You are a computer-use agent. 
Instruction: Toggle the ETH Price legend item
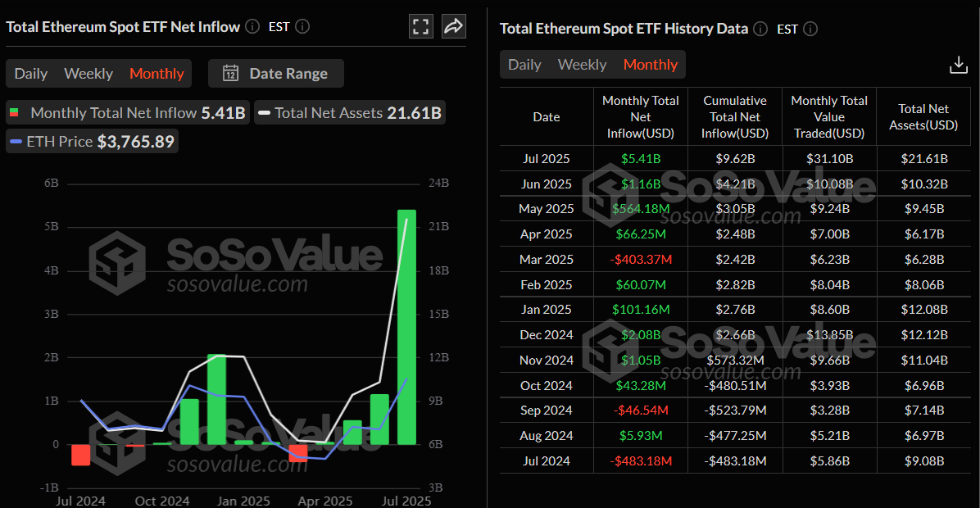(92, 141)
